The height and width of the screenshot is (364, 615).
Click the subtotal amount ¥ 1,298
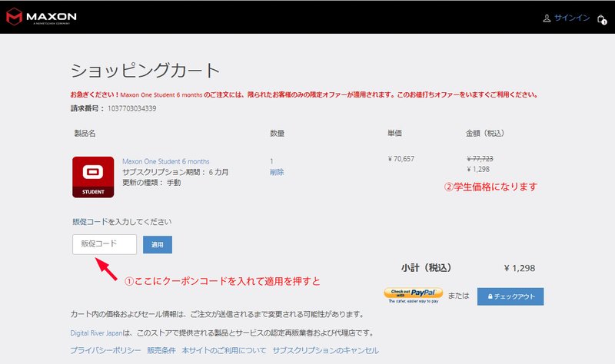(520, 269)
